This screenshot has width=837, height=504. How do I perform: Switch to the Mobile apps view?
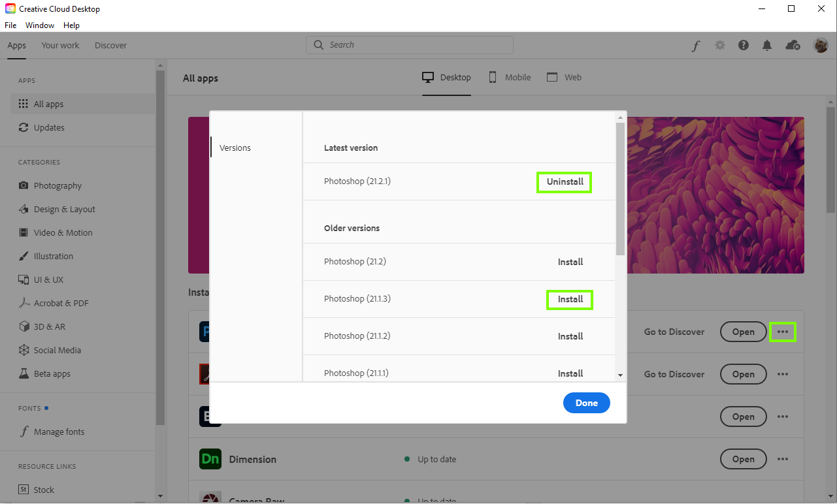[x=510, y=77]
